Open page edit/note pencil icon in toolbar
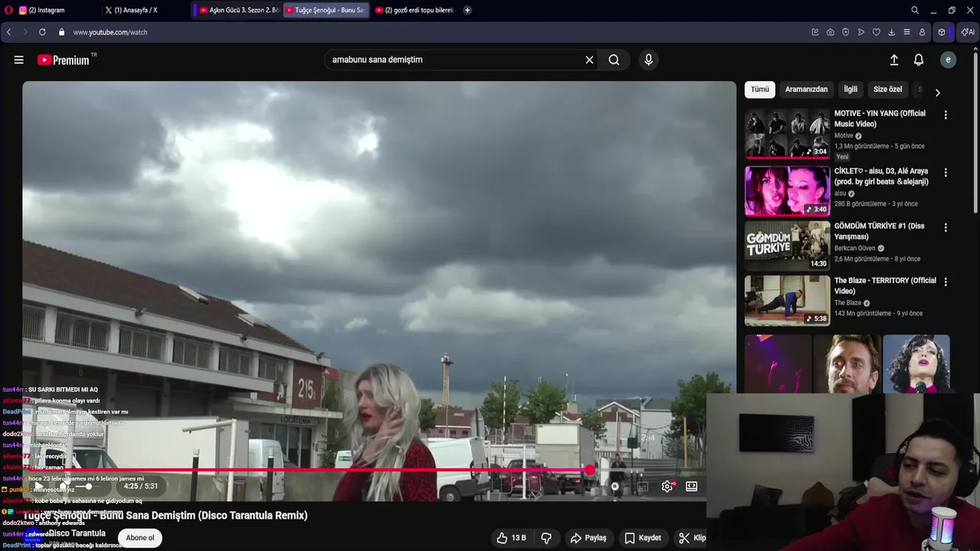This screenshot has height=551, width=980. [815, 32]
